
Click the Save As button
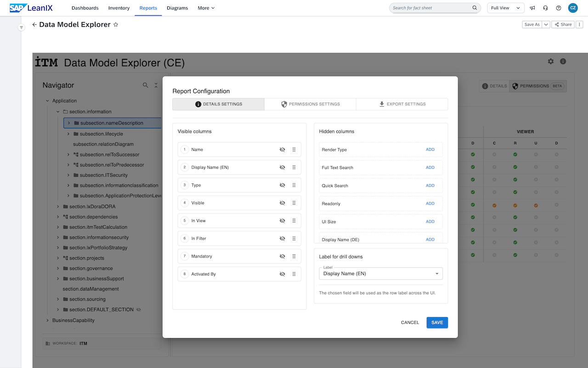tap(532, 24)
